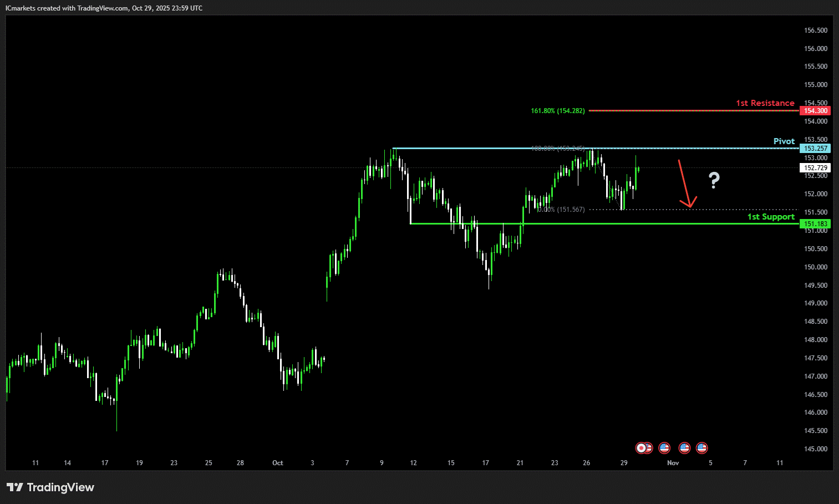Click the '1st Resistance' text label
839x504 pixels.
point(765,103)
